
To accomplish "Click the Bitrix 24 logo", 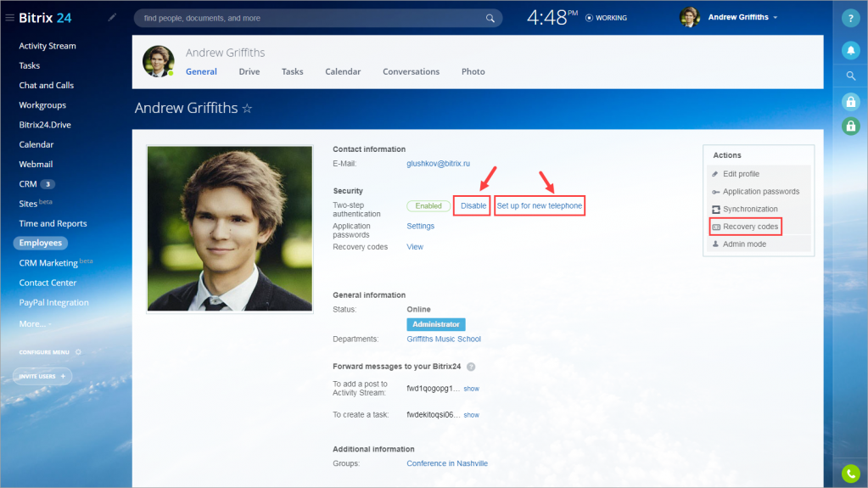I will pyautogui.click(x=45, y=18).
